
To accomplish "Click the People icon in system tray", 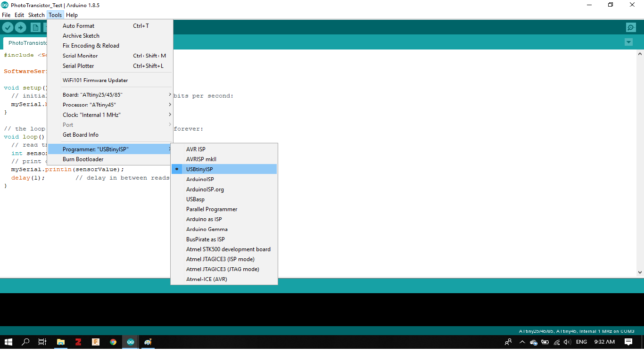I will click(x=508, y=342).
